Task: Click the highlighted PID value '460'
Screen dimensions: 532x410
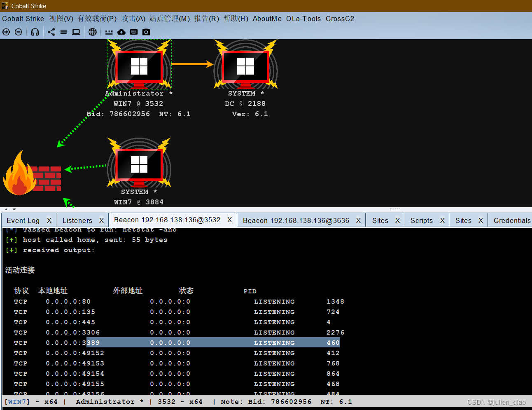Action: point(333,343)
